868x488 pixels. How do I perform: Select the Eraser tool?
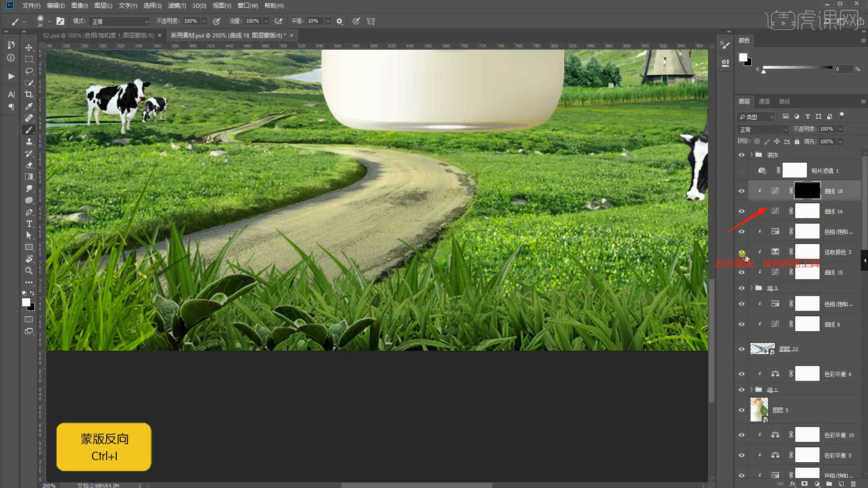[x=29, y=165]
